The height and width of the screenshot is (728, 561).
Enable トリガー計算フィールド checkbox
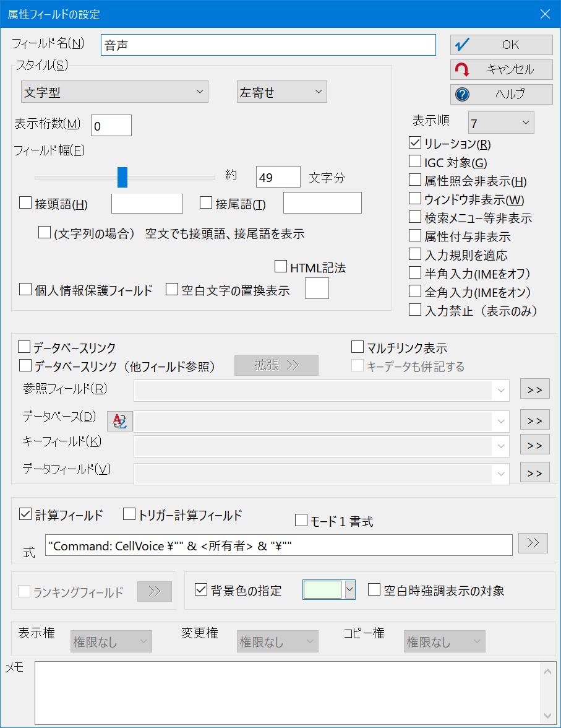(129, 514)
